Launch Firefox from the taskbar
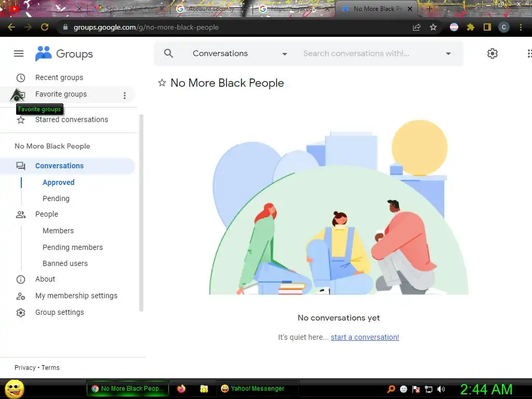Viewport: 532px width, 399px height. (181, 389)
